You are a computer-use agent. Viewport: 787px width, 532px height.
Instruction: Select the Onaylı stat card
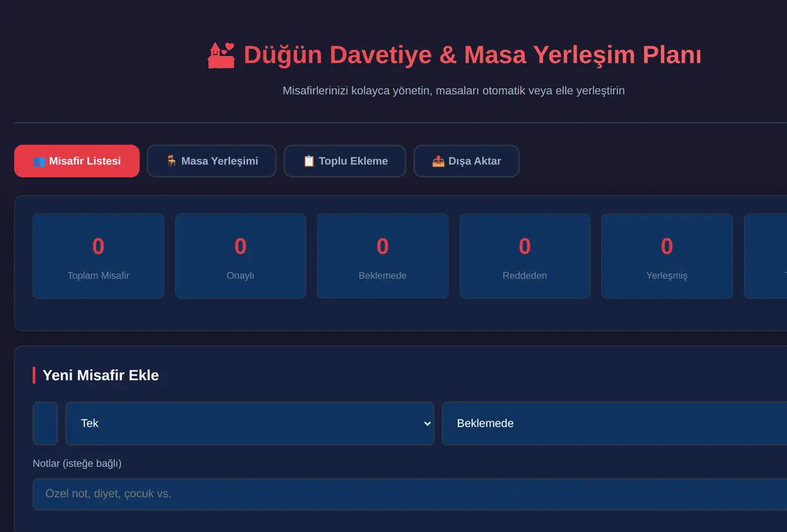[x=241, y=256]
